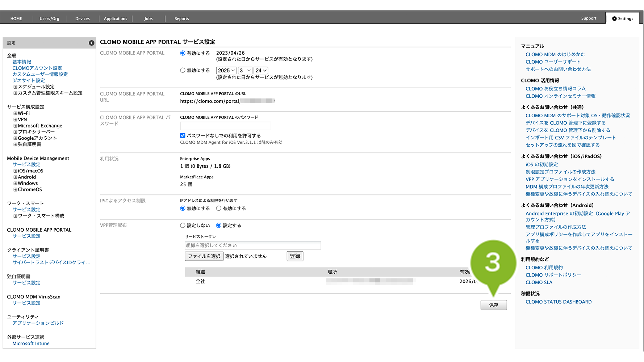Screen dimensions: 644x362
Task: Collapse the 設定 sidebar with arrow icon
Action: point(91,43)
